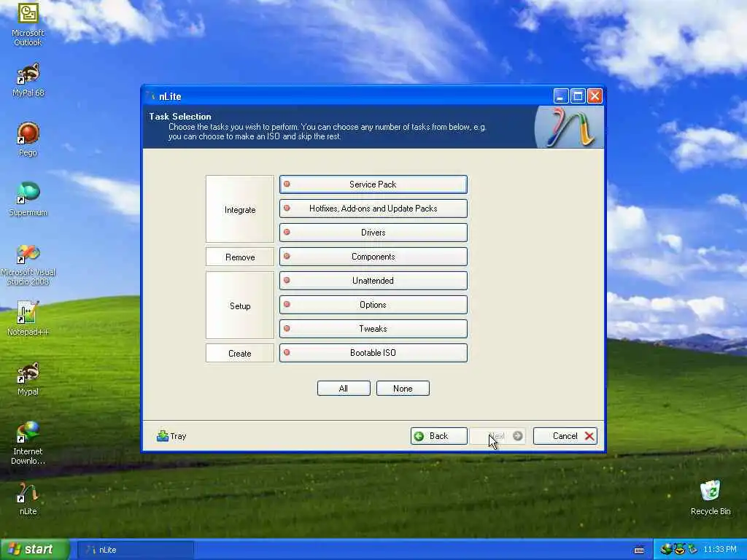
Task: Toggle the Bootable ISO task
Action: pos(373,353)
